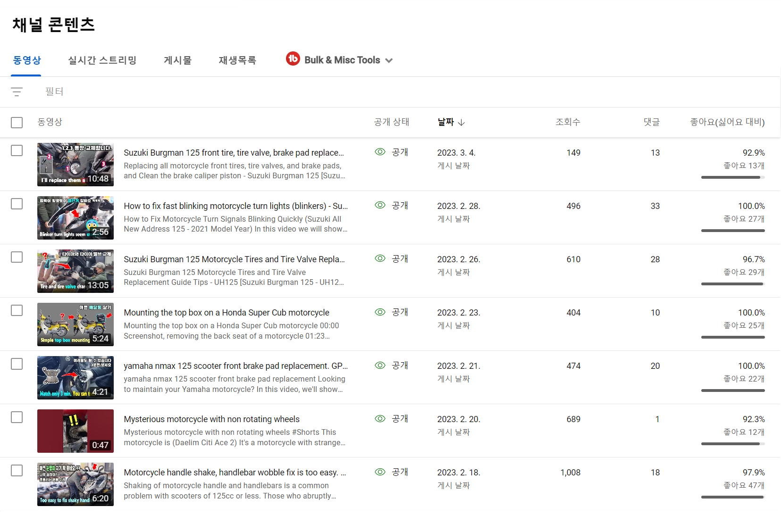Open How to fix fast blinking video title
The height and width of the screenshot is (532, 781).
235,206
